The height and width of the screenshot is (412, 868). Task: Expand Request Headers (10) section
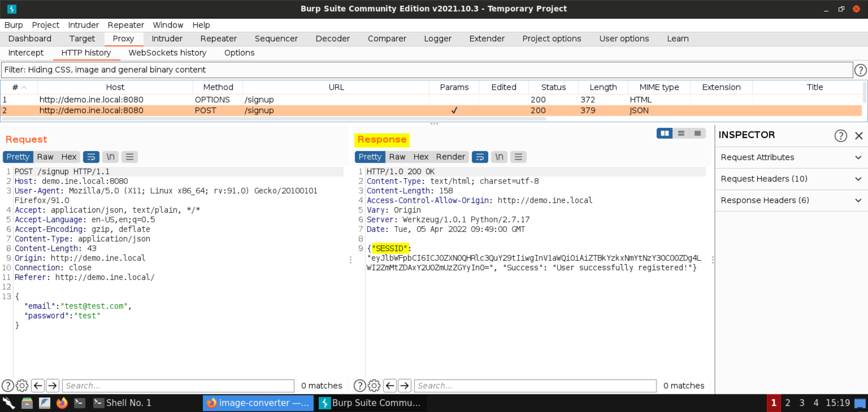pyautogui.click(x=791, y=179)
